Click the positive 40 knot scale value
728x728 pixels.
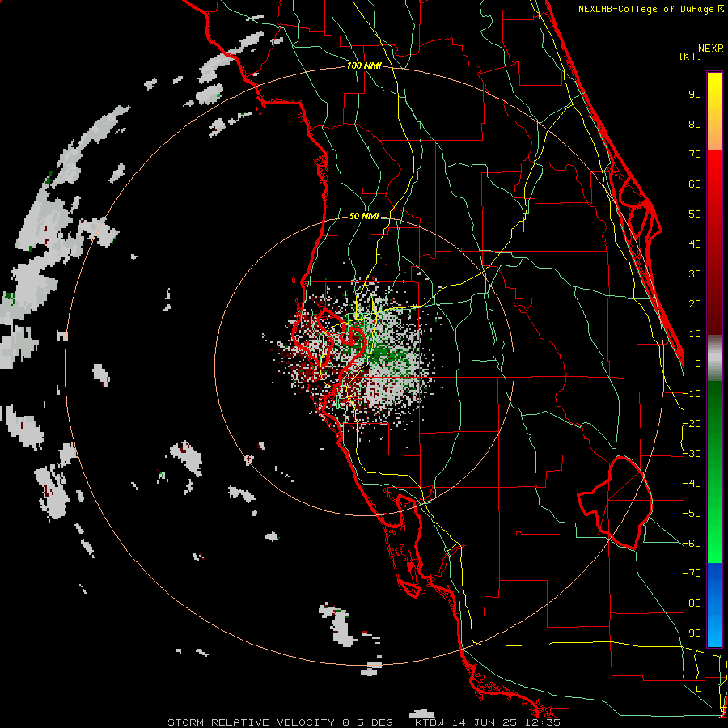coord(695,243)
